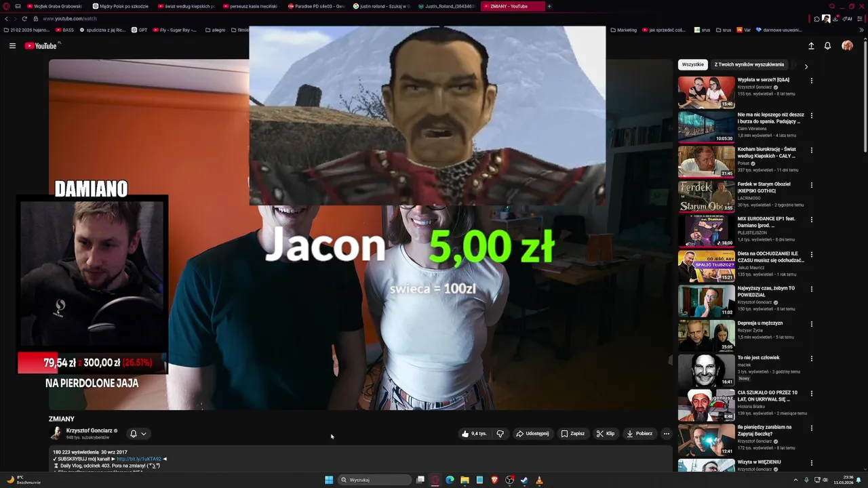Viewport: 868px width, 488px height.
Task: Open YouTube notifications bell in header
Action: [827, 45]
